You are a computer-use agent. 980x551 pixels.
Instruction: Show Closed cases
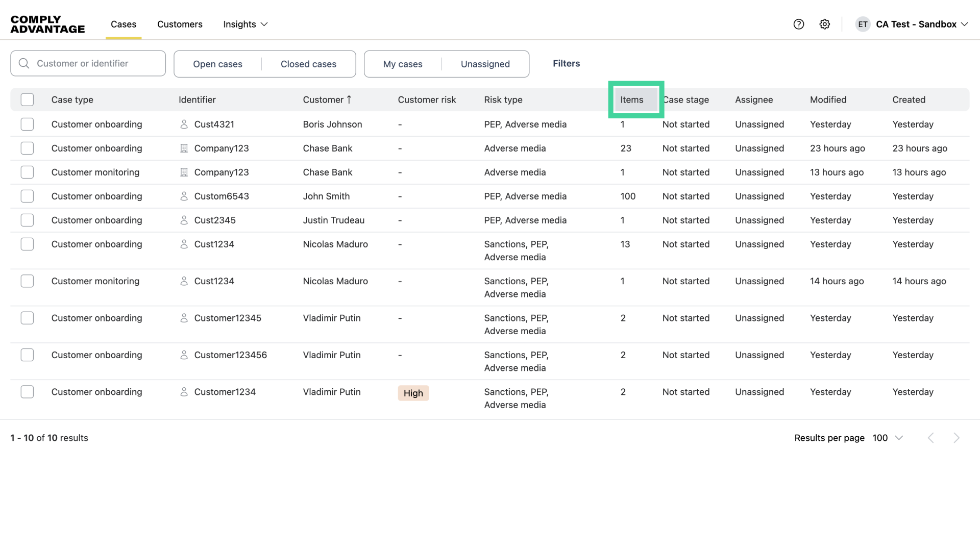[x=308, y=64]
